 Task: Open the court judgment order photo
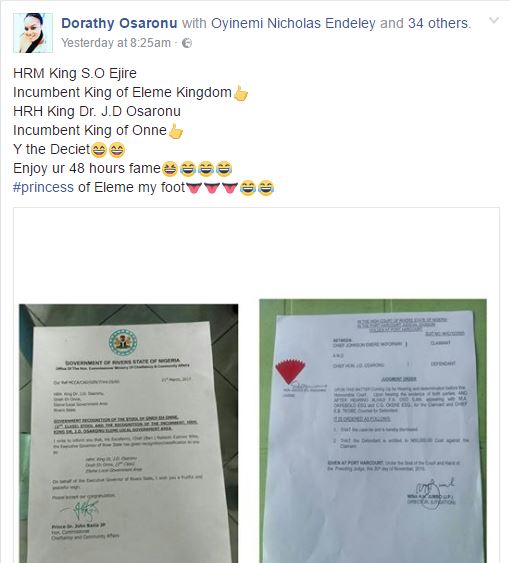coord(373,431)
